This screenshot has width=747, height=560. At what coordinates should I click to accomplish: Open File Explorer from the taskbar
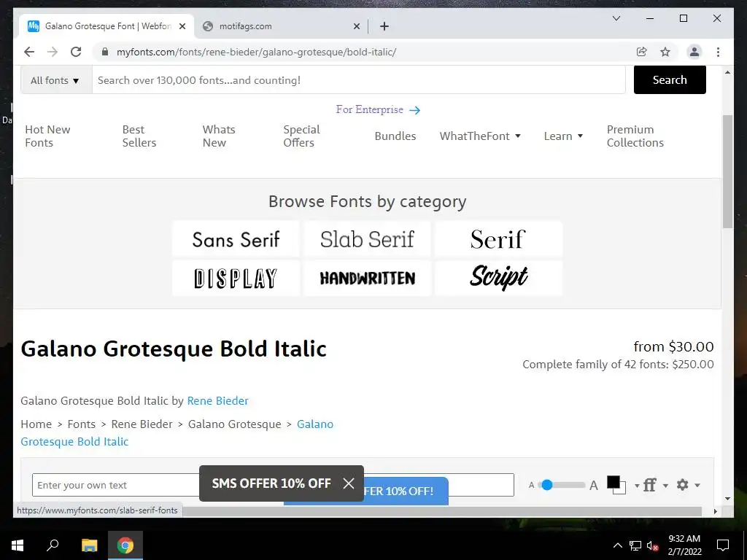(x=89, y=545)
